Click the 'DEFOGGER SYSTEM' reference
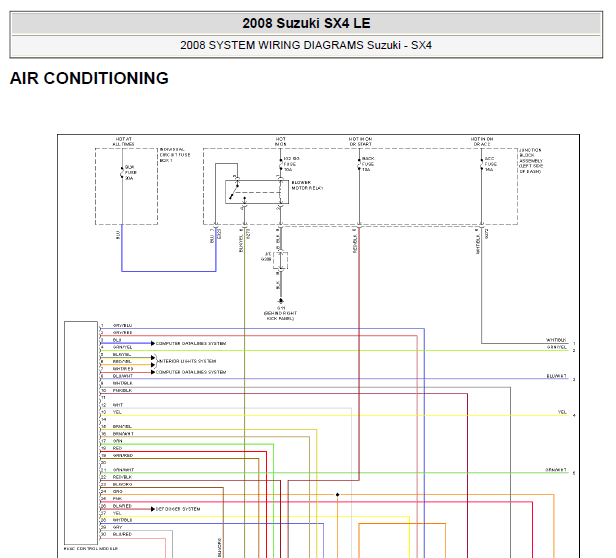The width and height of the screenshot is (616, 558). click(178, 509)
